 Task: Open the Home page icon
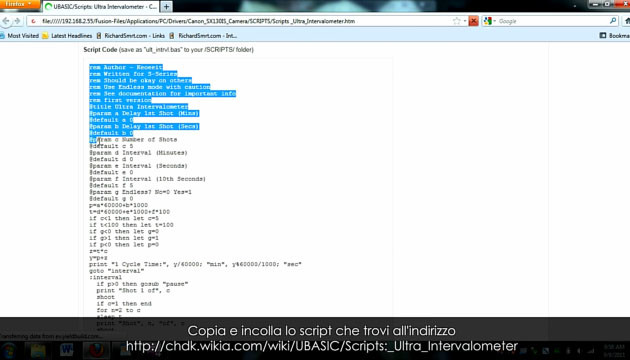[x=626, y=21]
